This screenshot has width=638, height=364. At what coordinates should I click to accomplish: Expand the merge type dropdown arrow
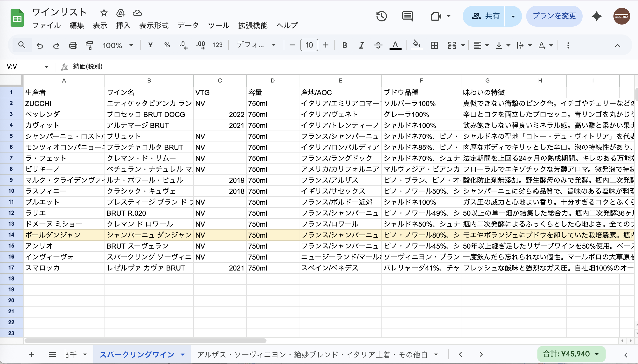463,45
